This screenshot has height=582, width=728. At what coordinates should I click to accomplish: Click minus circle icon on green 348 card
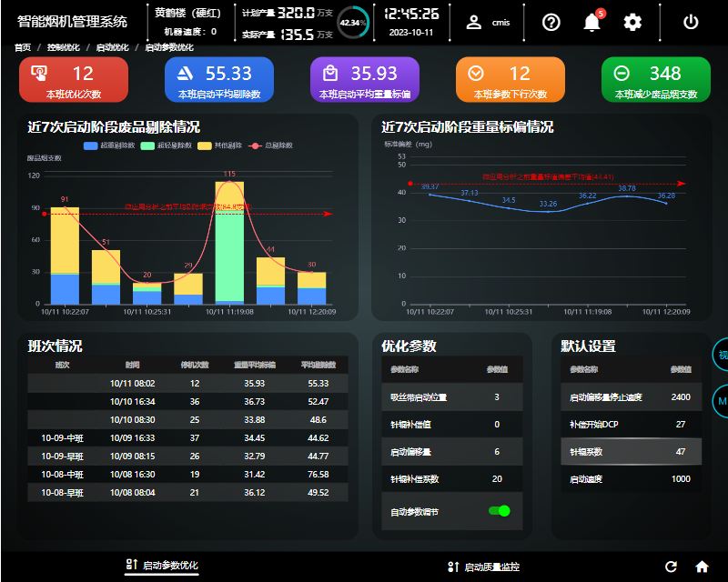click(x=622, y=73)
